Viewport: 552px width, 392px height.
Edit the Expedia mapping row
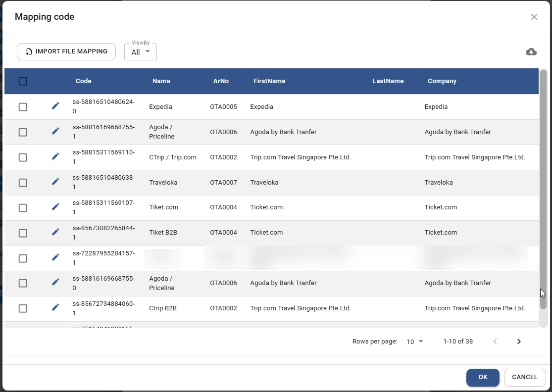55,106
